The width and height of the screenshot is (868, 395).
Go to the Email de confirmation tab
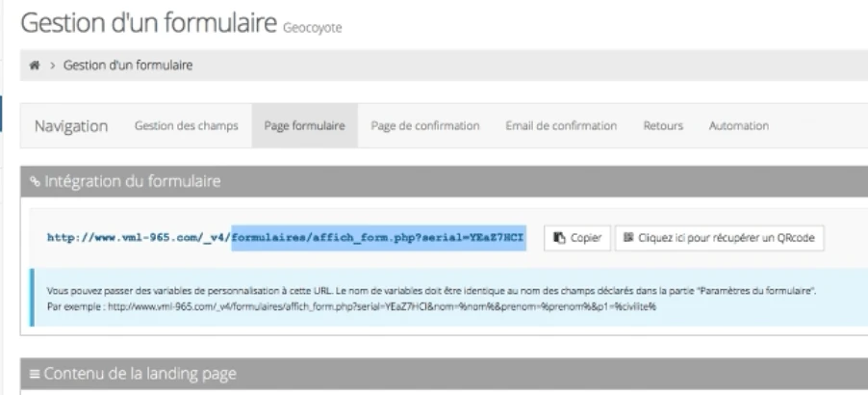(x=561, y=126)
